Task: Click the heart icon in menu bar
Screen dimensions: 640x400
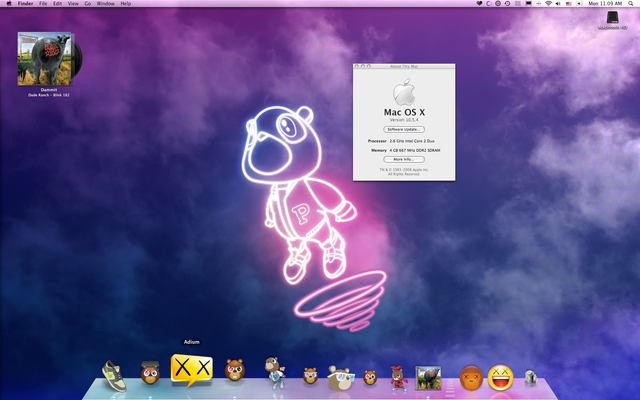Action: pos(479,3)
